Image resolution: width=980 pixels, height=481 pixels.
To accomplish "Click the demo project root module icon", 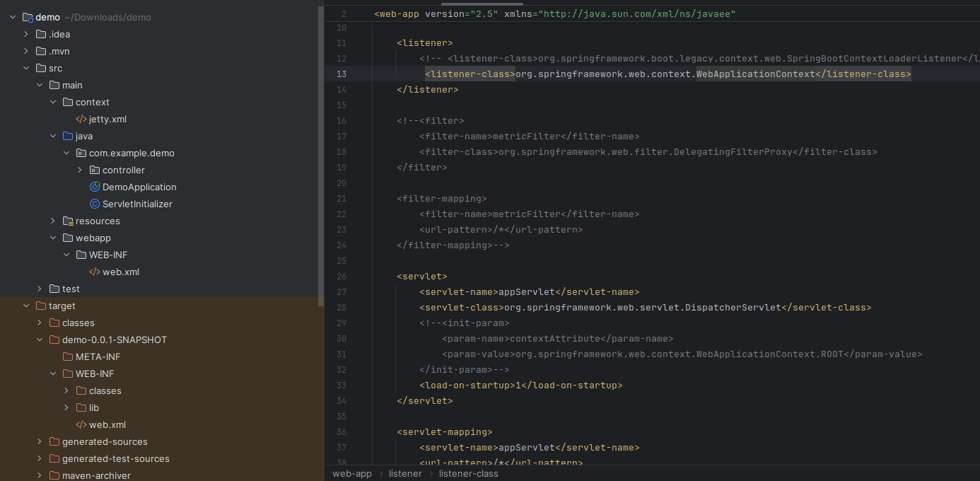I will 28,18.
